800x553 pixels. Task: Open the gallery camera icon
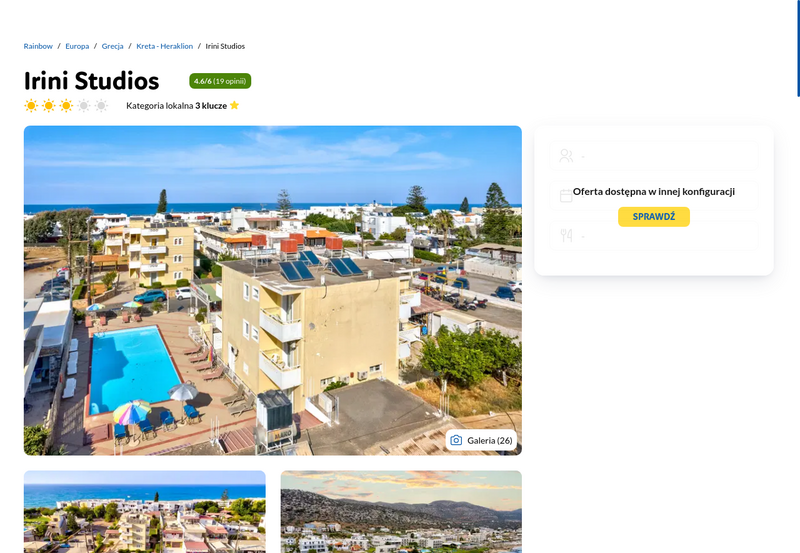click(x=456, y=440)
